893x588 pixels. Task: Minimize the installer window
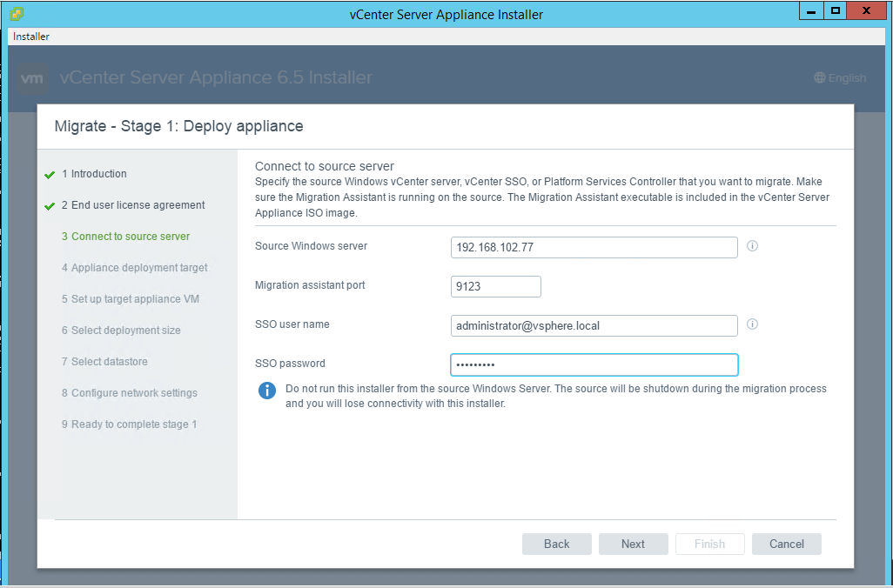[x=811, y=10]
